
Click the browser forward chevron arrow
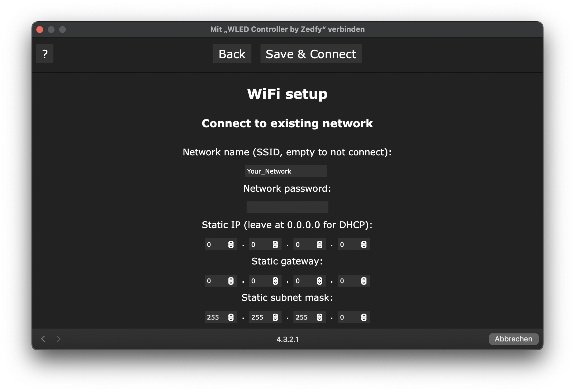59,339
